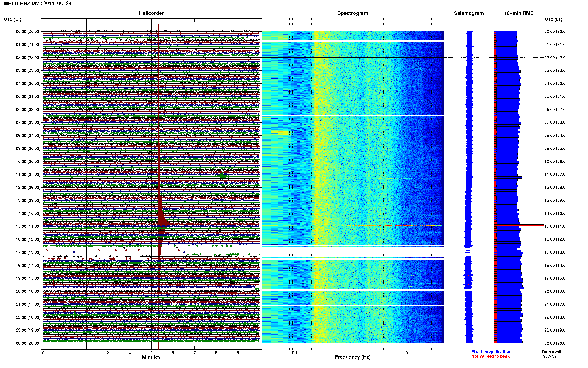Click the left '11:00 (07:00)' time label
Viewport: 588px width, 368px height.
[28, 174]
